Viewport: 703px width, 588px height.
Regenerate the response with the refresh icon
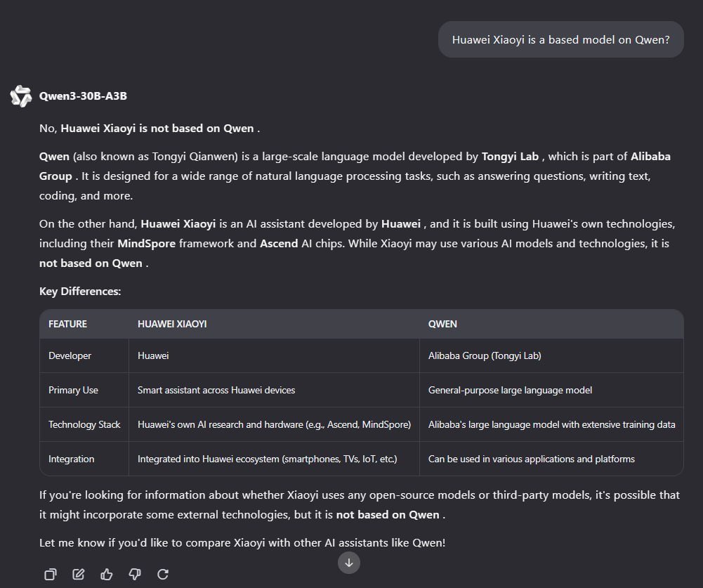coord(163,574)
